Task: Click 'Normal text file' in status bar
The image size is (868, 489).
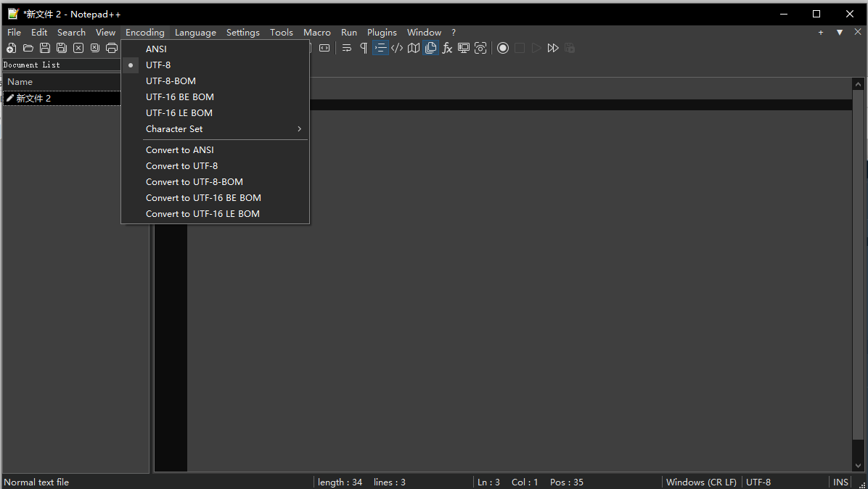Action: click(36, 482)
